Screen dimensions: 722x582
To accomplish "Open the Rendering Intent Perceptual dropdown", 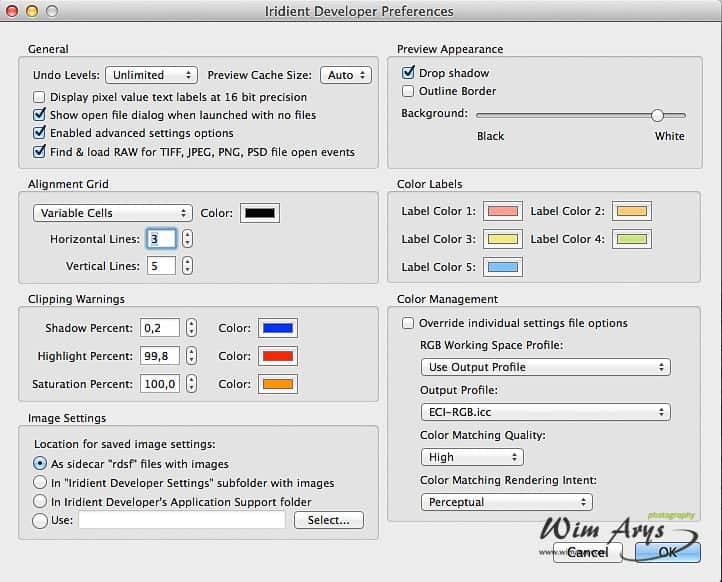I will [507, 502].
